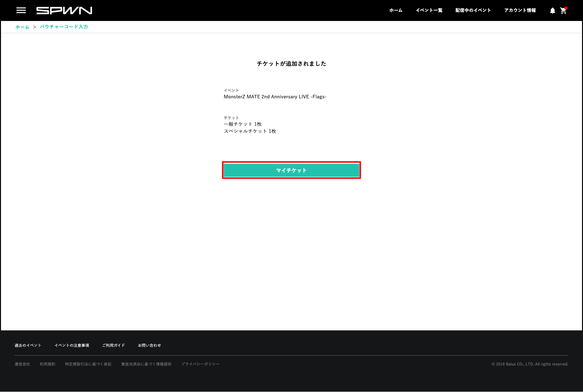This screenshot has height=392, width=583.
Task: Select the 一般チケット 1枚 line
Action: pyautogui.click(x=242, y=124)
